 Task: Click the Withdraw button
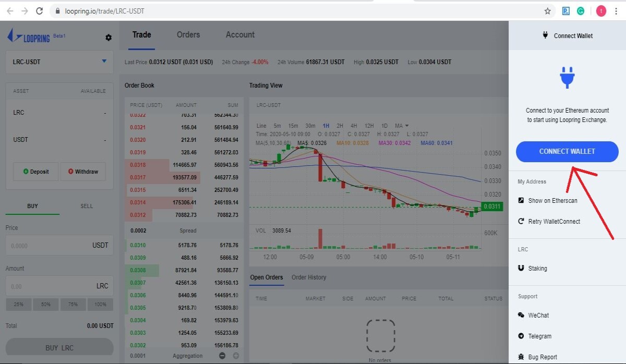point(83,172)
